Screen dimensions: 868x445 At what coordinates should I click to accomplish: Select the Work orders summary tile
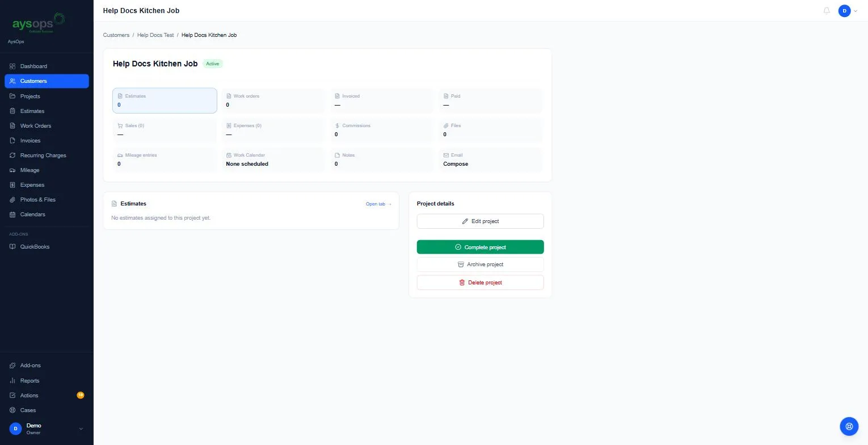click(x=273, y=100)
